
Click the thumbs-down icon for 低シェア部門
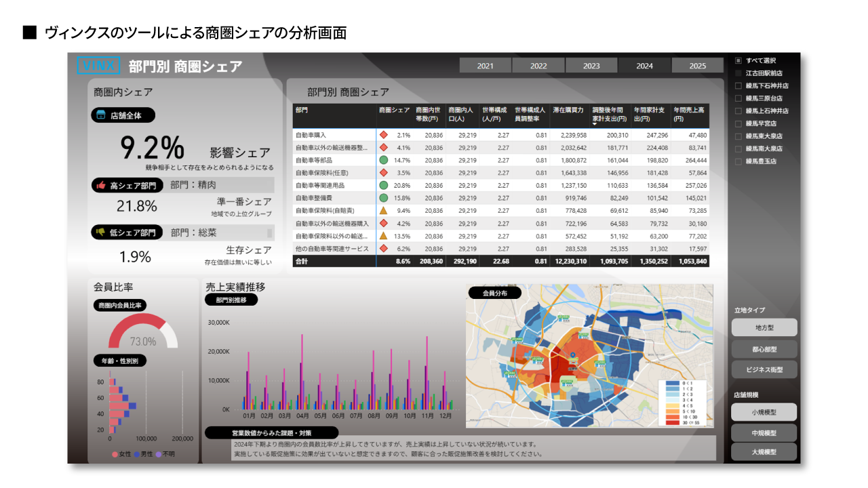click(x=101, y=232)
